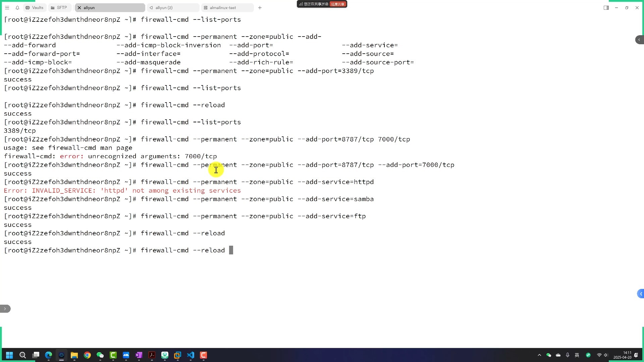Viewport: 644px width, 362px height.
Task: Expand the collapsed left side panel arrow
Action: pyautogui.click(x=5, y=309)
